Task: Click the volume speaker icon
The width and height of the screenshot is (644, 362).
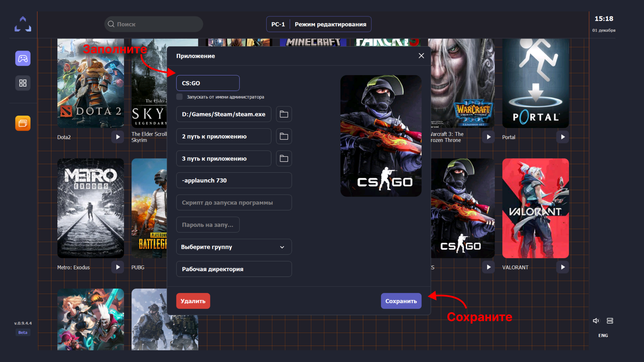Action: pos(596,321)
